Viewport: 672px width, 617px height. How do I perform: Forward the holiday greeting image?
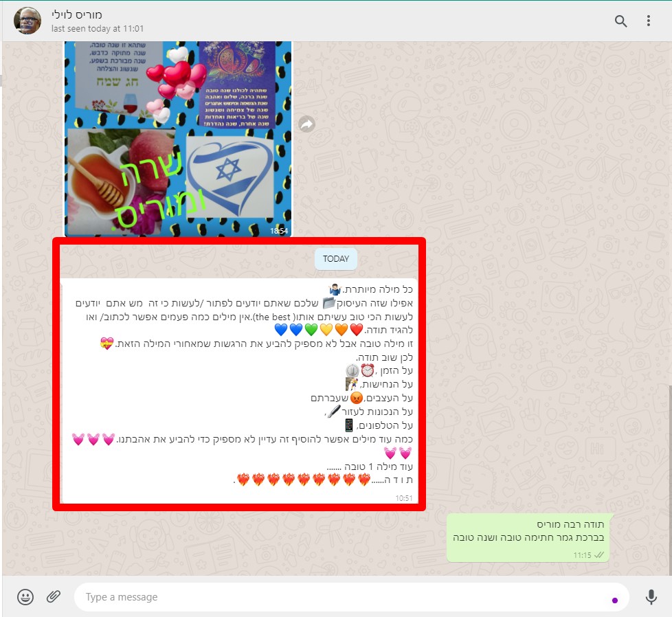point(306,124)
